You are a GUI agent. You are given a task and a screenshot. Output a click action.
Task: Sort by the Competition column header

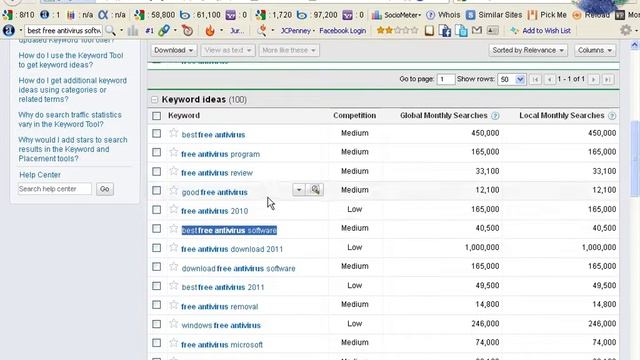point(354,116)
